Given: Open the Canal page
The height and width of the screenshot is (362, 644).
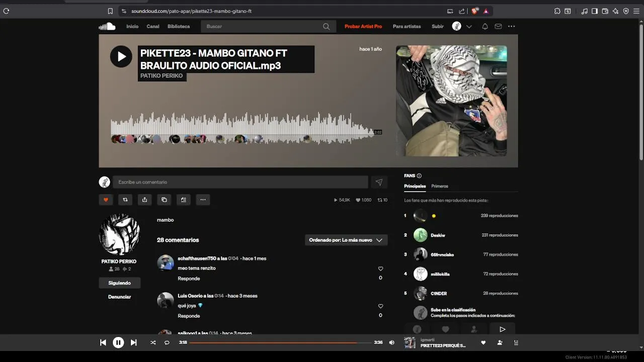Looking at the screenshot, I should 153,26.
